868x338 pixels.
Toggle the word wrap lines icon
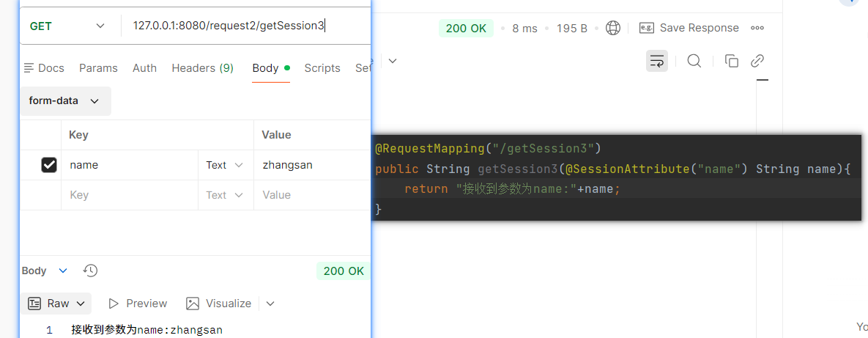point(657,61)
